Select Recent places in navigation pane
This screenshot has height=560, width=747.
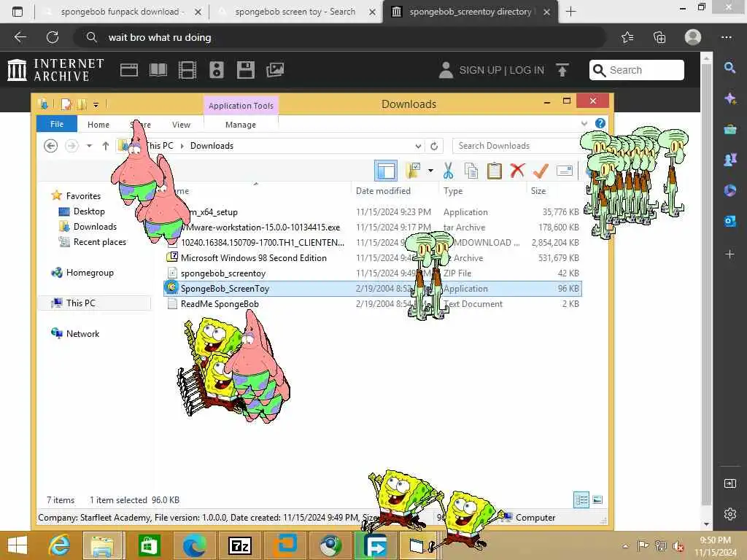click(99, 242)
